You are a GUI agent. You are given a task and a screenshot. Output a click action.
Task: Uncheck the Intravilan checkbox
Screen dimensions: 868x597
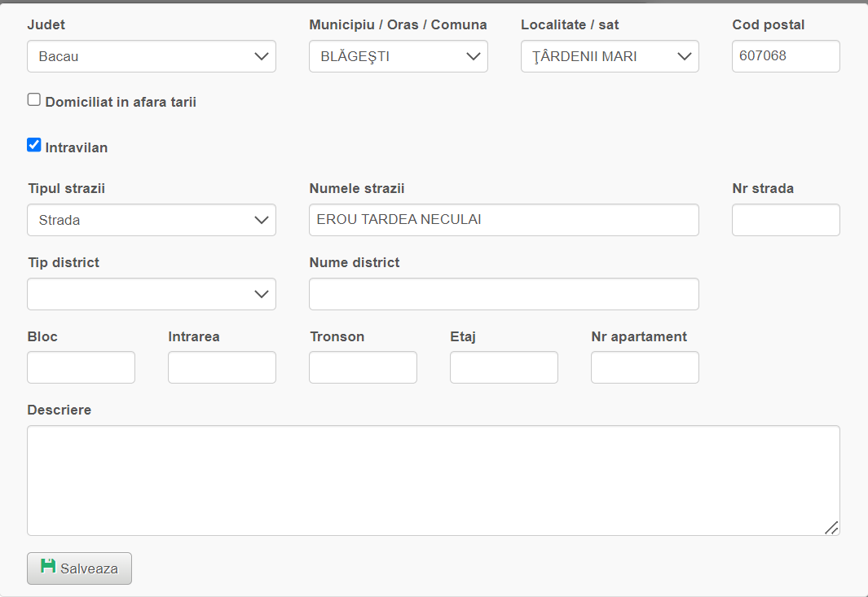tap(34, 146)
